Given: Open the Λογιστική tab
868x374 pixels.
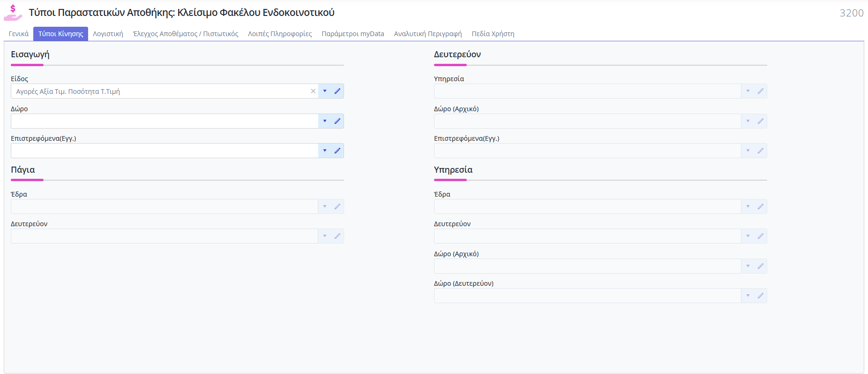Looking at the screenshot, I should 108,34.
